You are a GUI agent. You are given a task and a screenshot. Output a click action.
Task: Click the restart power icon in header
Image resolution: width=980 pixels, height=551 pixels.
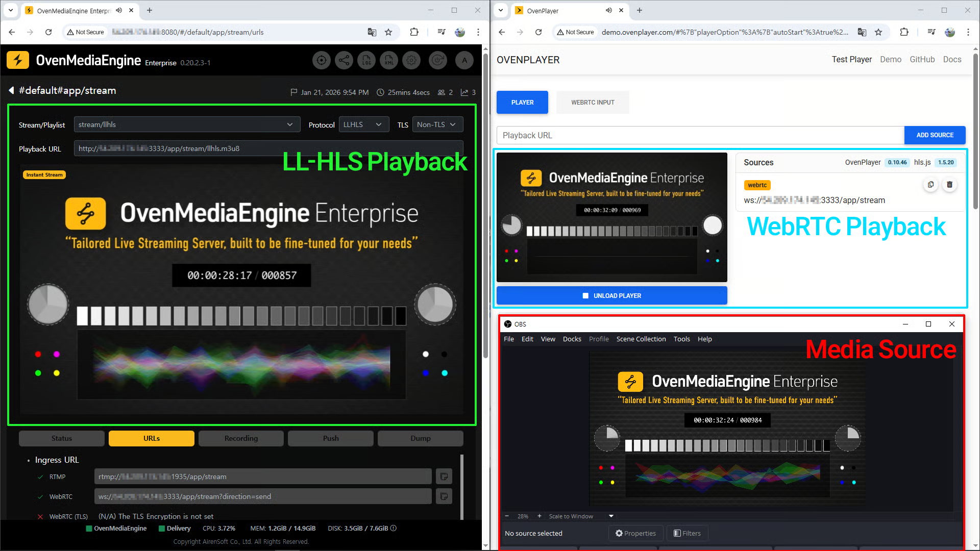[437, 60]
